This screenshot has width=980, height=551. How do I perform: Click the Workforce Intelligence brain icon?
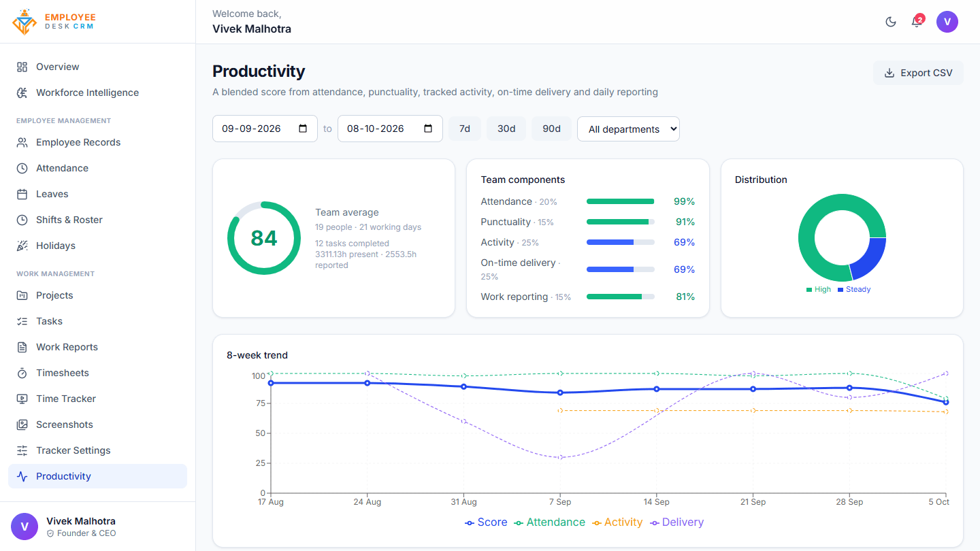click(x=22, y=93)
